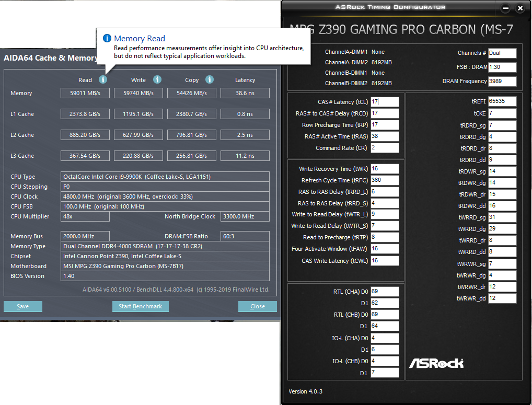Click the RAS# to CAS# Delay (tRCD) field

coord(385,113)
